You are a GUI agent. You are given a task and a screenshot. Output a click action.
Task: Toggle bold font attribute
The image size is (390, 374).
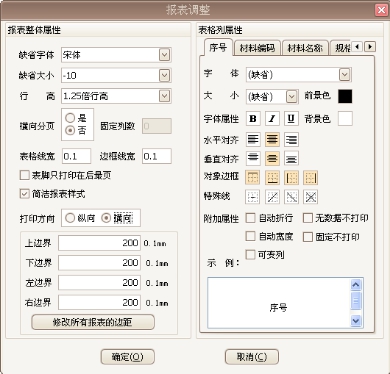pos(253,118)
